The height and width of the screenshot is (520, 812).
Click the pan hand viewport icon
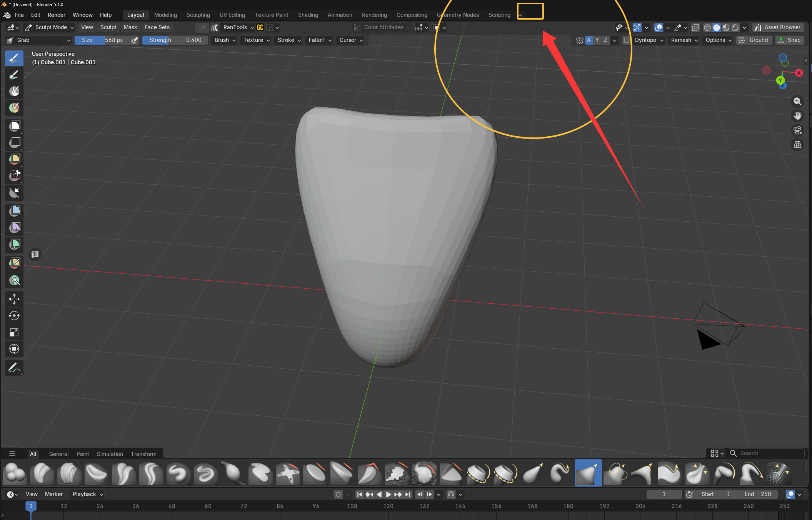[797, 115]
